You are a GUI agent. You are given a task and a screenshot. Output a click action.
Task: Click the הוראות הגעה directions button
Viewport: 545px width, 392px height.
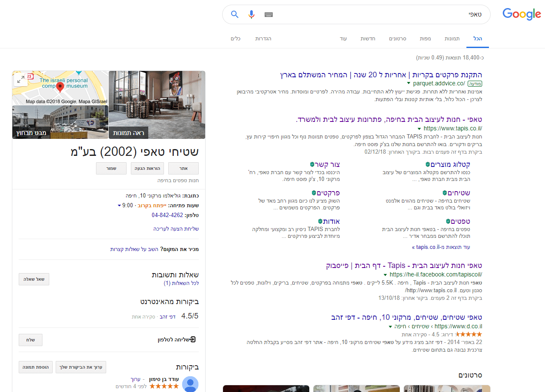147,168
